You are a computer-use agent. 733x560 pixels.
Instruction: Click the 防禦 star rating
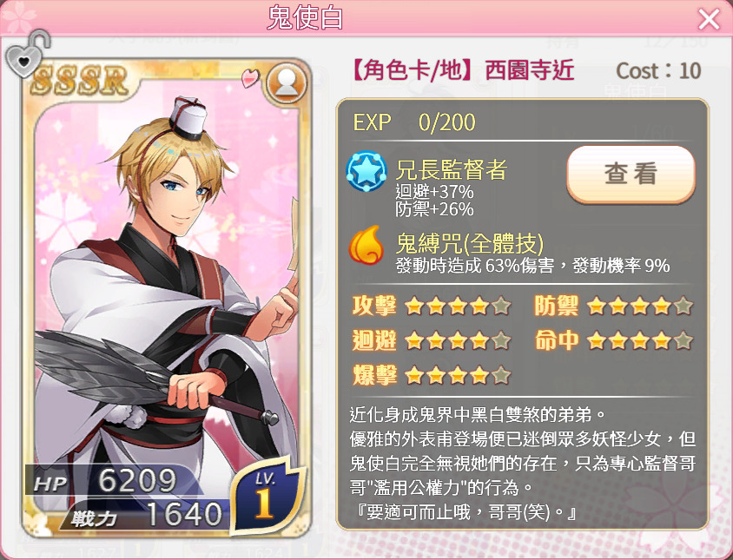point(639,306)
